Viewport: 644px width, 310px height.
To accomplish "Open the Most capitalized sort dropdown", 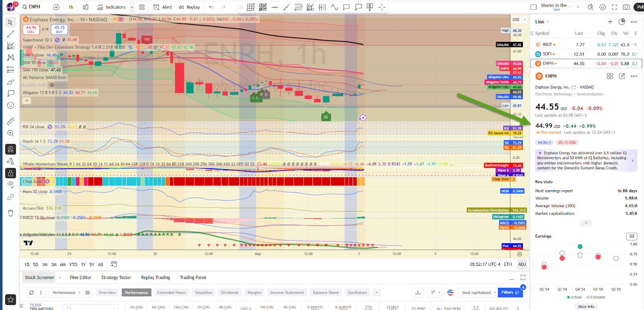I will [x=479, y=292].
